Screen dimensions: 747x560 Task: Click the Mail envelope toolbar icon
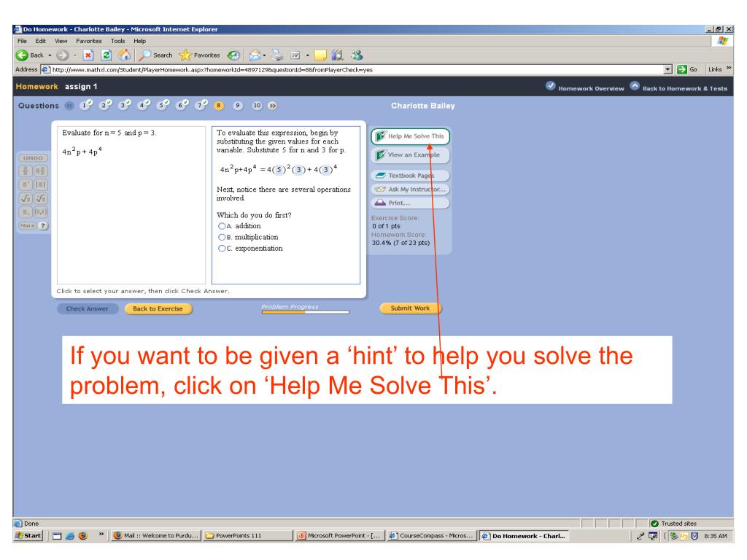pyautogui.click(x=255, y=55)
